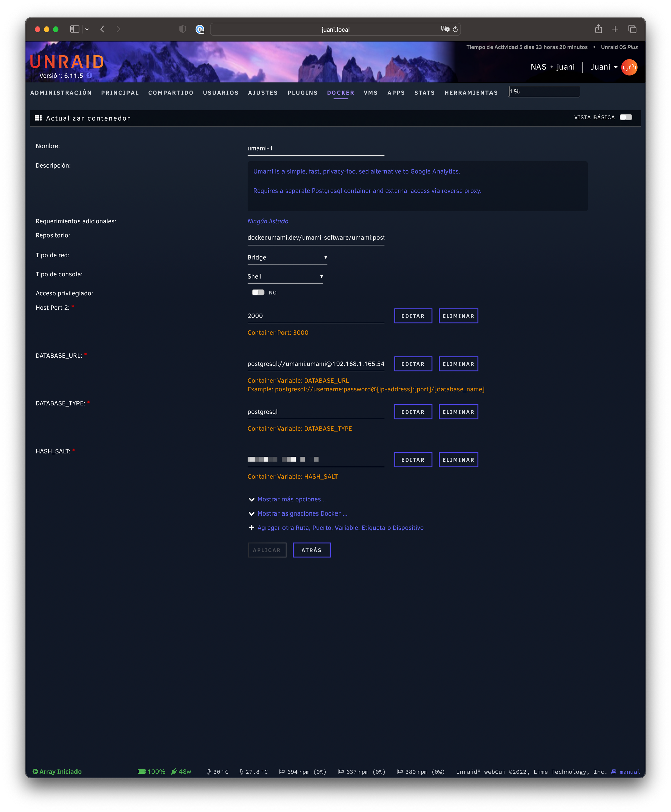Click the Atrás button

tap(312, 550)
